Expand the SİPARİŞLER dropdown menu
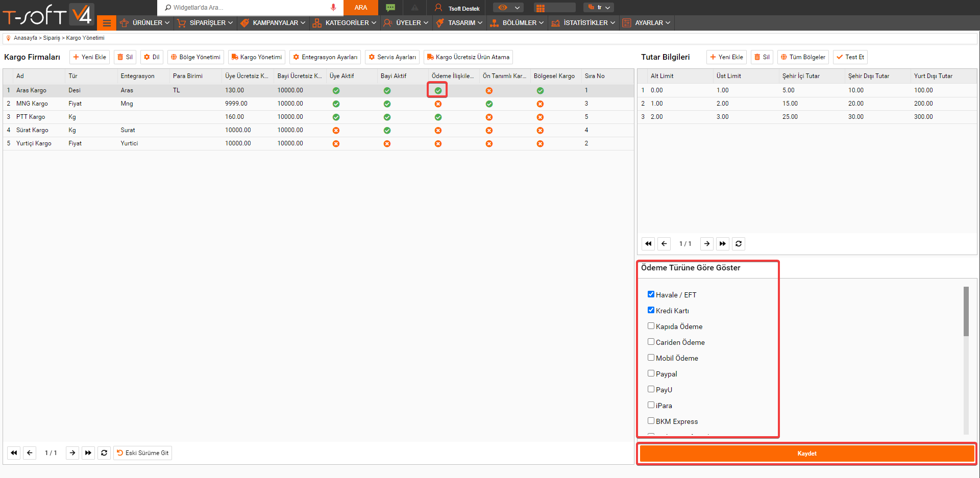 coord(205,23)
